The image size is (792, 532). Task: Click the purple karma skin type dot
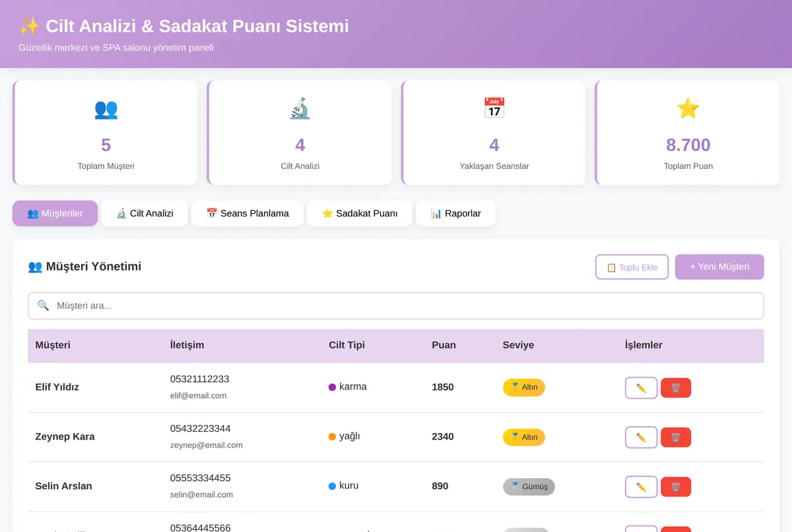332,387
